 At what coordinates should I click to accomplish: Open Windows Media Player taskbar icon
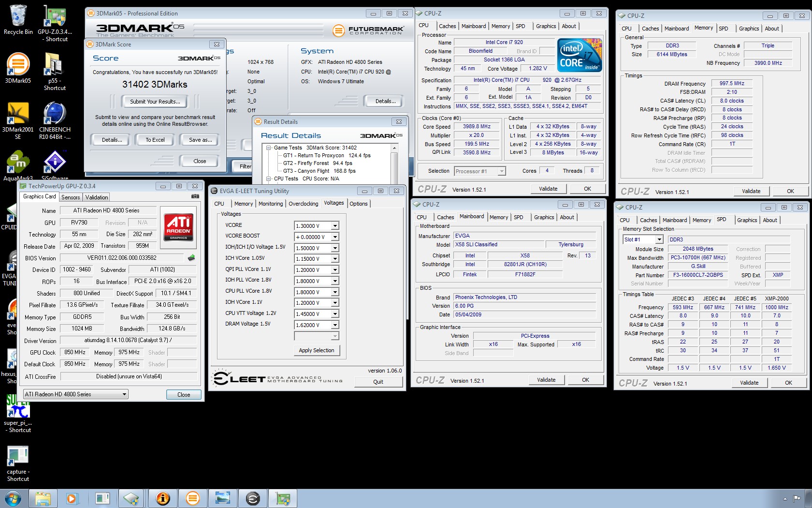pos(72,498)
